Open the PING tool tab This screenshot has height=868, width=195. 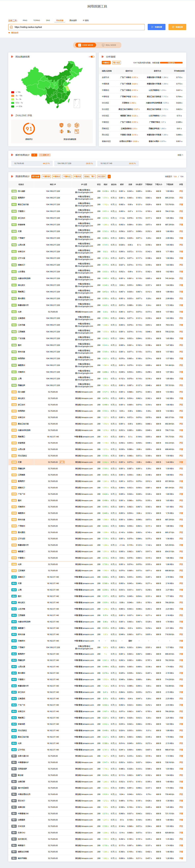click(25, 21)
